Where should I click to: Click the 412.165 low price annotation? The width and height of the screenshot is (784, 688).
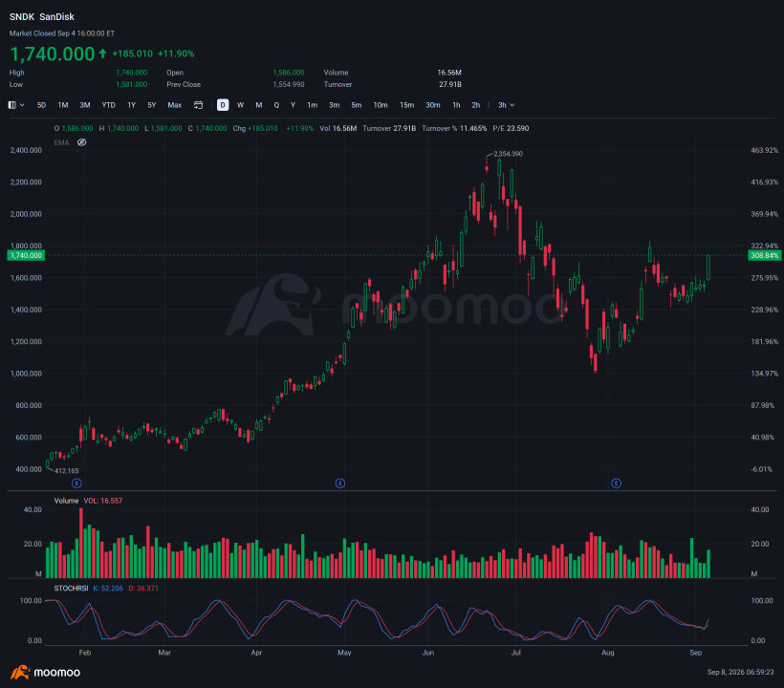(x=67, y=471)
